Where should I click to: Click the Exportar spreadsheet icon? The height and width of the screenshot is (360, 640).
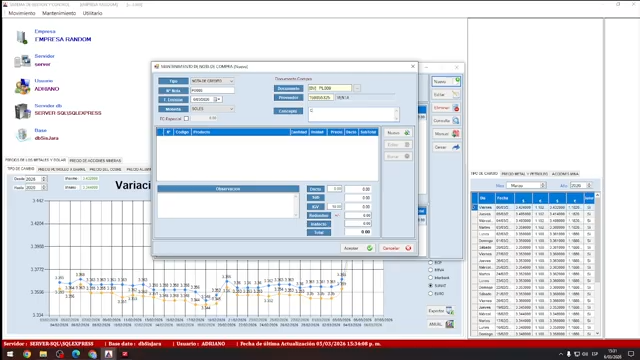click(449, 311)
